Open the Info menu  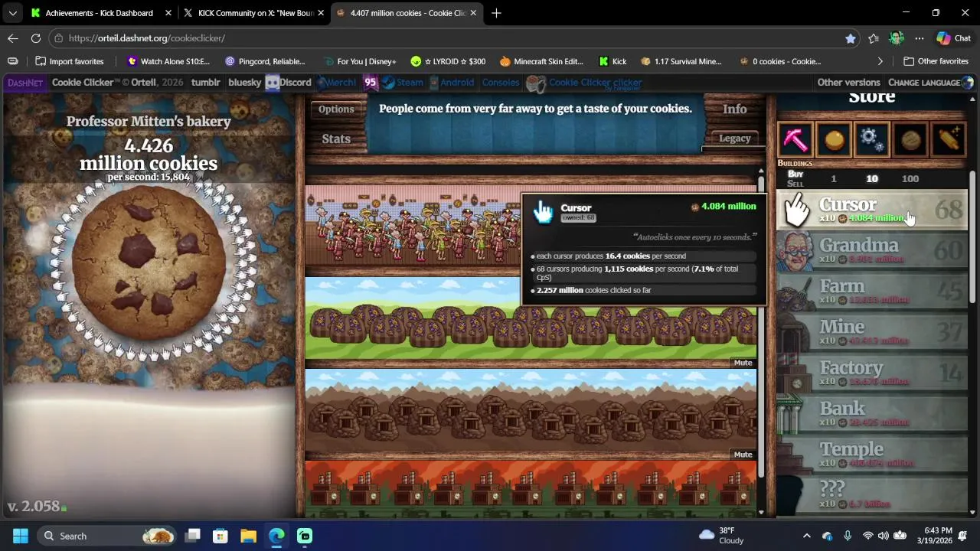pos(735,109)
